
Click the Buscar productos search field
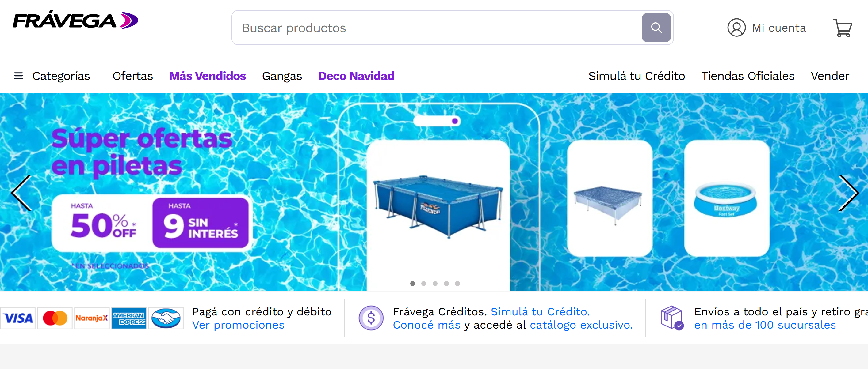[x=437, y=28]
